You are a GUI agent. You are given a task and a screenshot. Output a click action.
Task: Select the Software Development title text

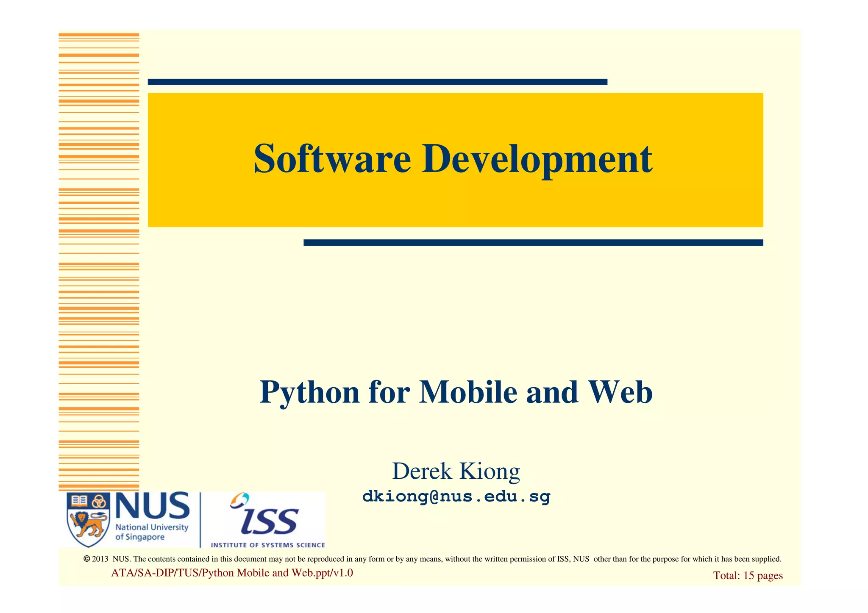tap(453, 159)
